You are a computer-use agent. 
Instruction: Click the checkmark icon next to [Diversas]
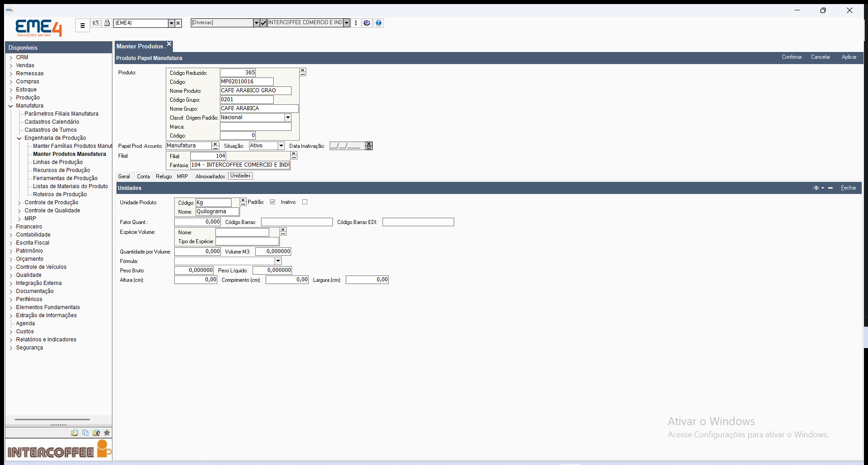tap(263, 23)
